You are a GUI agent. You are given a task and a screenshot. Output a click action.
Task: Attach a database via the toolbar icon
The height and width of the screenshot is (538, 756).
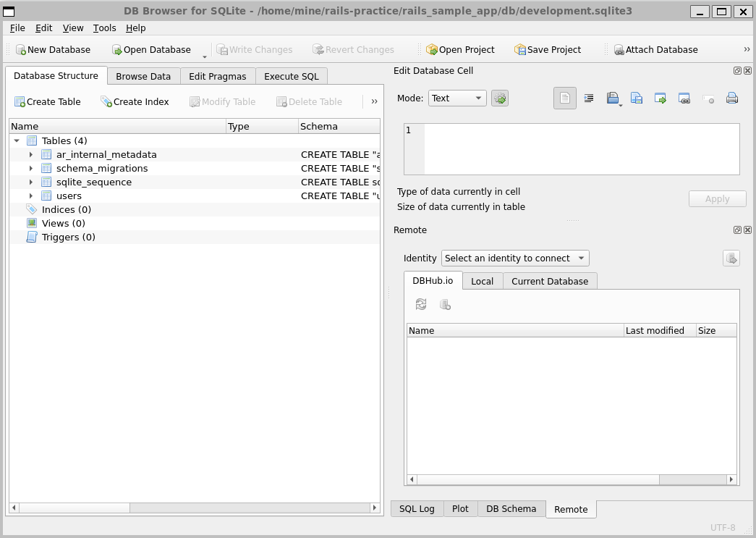619,49
